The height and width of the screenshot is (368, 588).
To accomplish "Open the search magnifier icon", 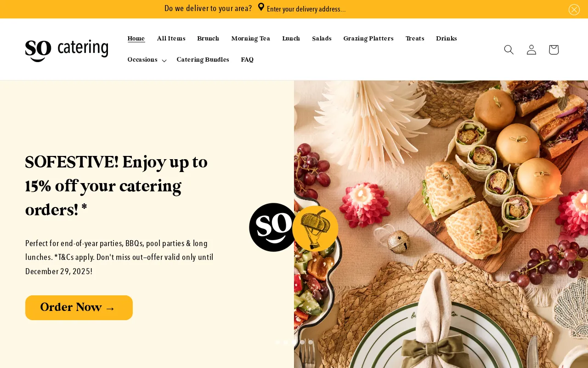I will (x=509, y=50).
